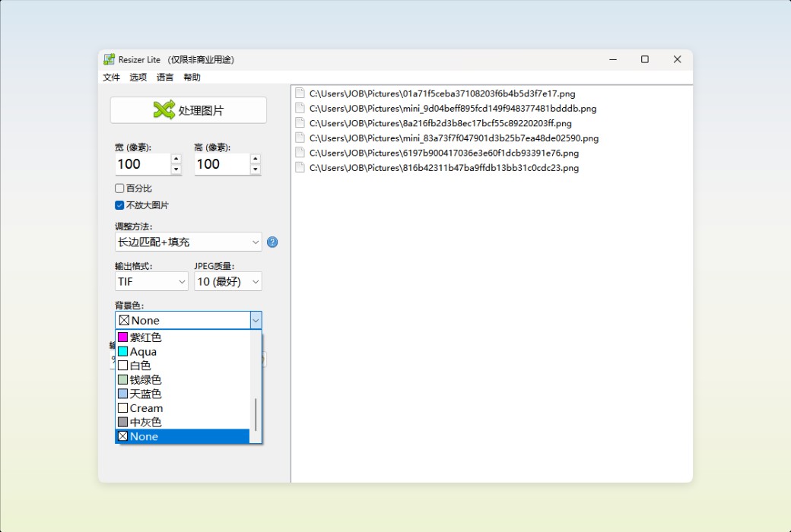Click the magenta swatch icon beside 紫红色

pyautogui.click(x=123, y=337)
